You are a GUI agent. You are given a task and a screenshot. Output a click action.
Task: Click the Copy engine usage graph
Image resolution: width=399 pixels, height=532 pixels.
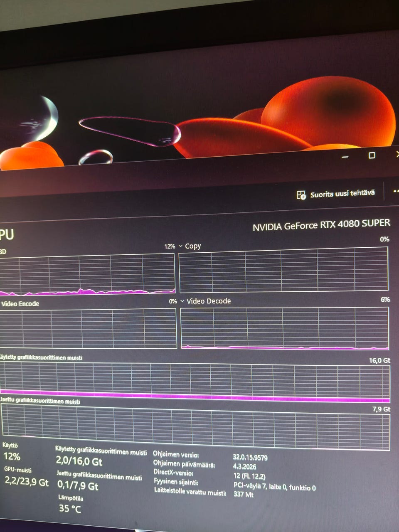tap(283, 269)
